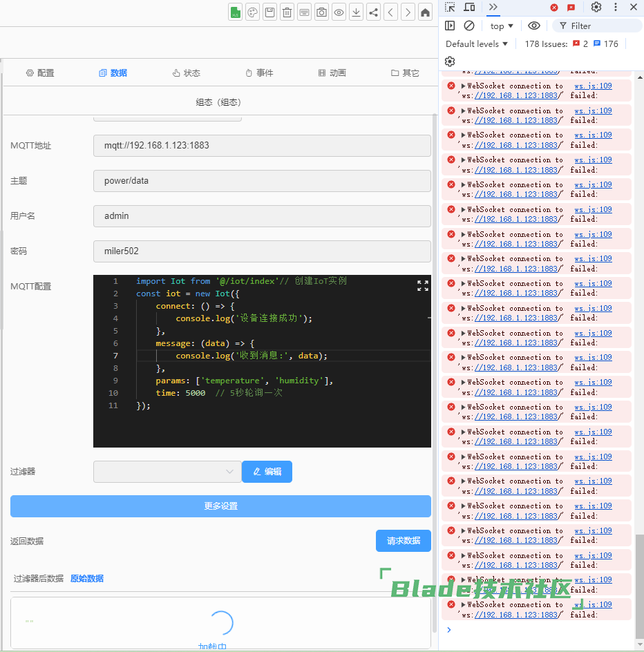The image size is (644, 652).
Task: Click the trash delete icon in toolbar
Action: 287,12
